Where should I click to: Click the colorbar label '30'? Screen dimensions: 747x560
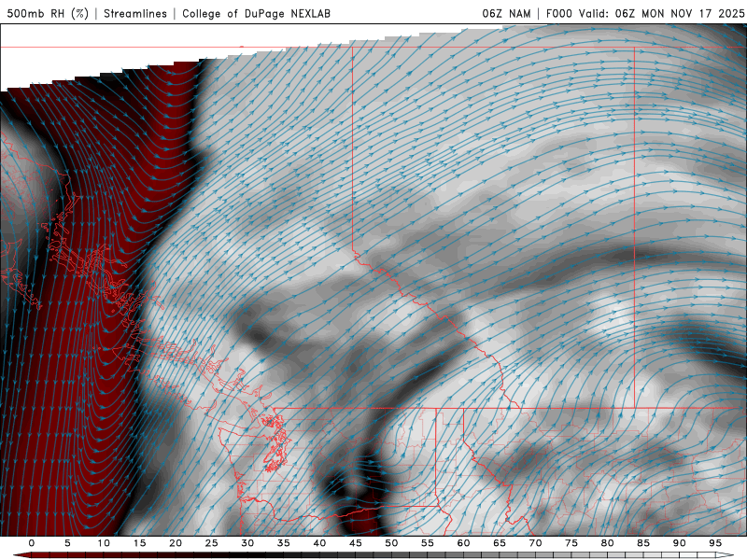click(x=247, y=543)
